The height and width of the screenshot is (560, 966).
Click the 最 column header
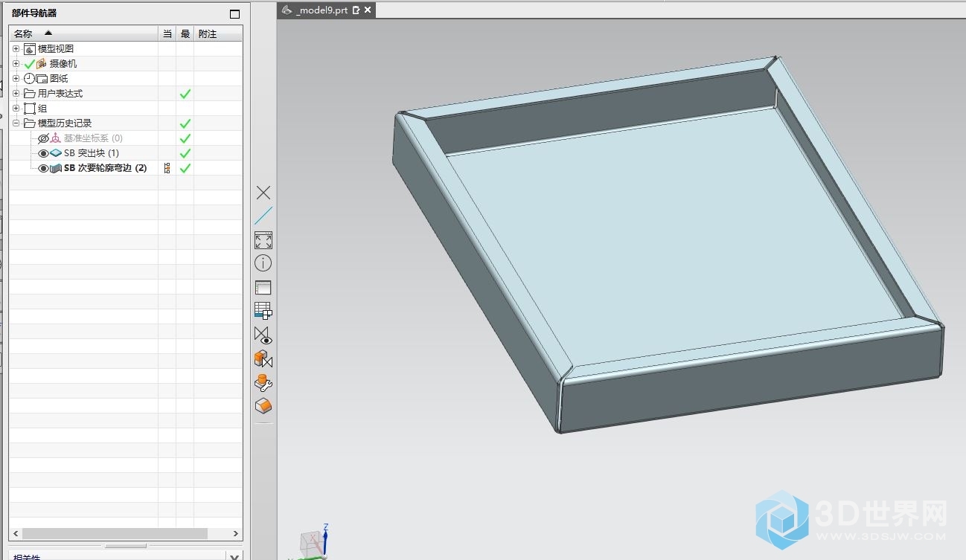tap(185, 33)
